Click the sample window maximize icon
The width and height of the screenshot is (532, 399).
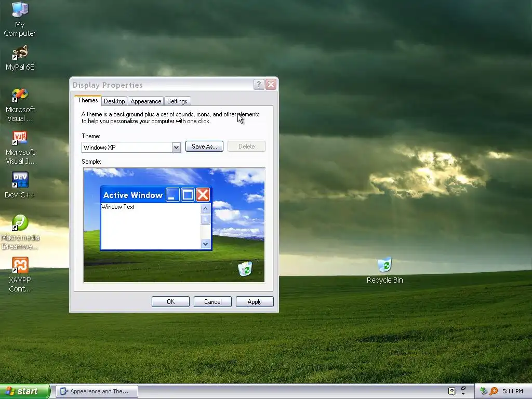[188, 195]
